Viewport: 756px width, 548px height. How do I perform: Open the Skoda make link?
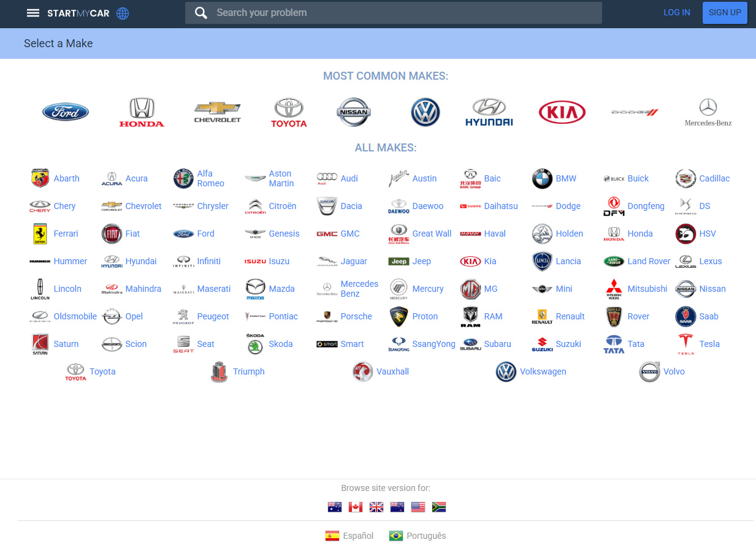[x=281, y=344]
